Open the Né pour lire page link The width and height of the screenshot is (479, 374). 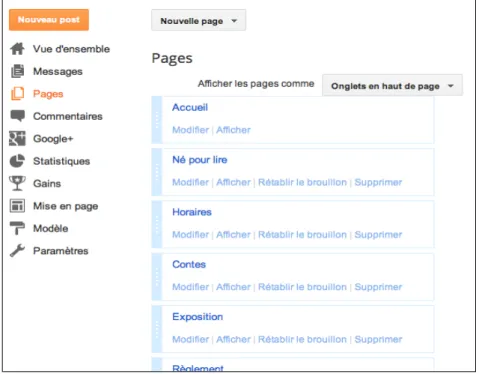pyautogui.click(x=200, y=160)
